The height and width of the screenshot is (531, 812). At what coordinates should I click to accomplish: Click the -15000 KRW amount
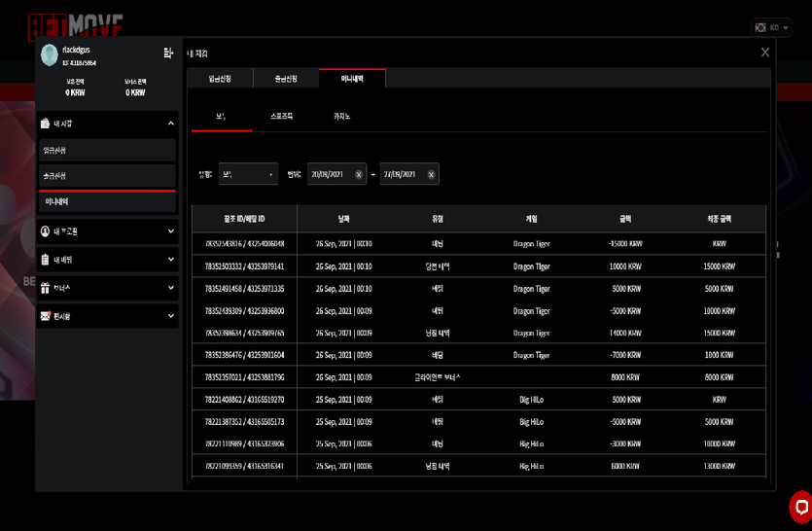pyautogui.click(x=625, y=243)
